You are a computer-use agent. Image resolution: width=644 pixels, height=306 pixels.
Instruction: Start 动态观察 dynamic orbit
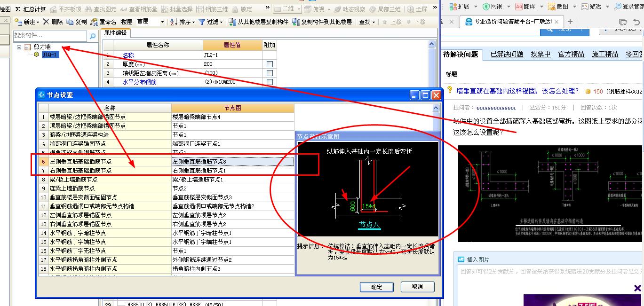pos(350,9)
